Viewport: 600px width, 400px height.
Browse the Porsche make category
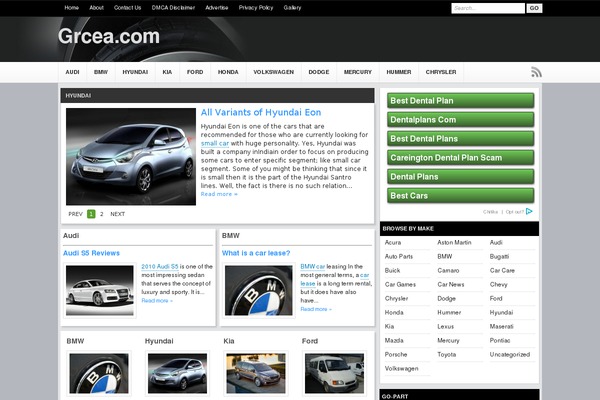point(396,354)
